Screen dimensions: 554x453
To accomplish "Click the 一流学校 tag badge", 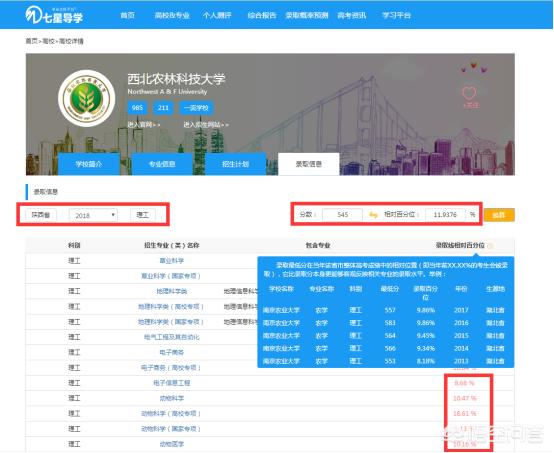I will (x=196, y=107).
